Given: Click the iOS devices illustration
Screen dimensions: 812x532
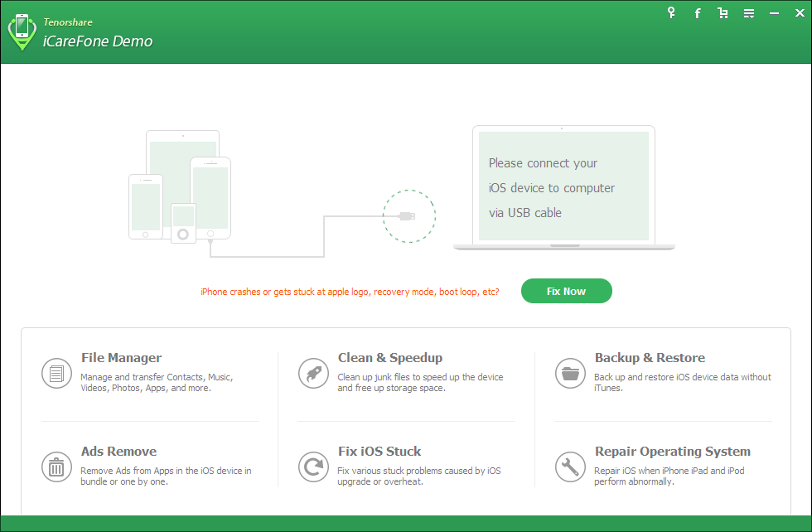Looking at the screenshot, I should pos(180,187).
